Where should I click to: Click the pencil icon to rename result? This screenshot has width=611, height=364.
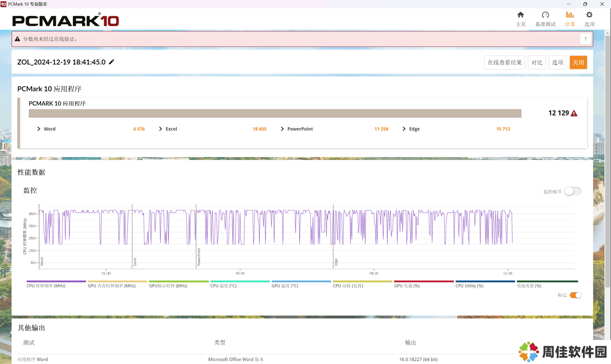point(112,62)
